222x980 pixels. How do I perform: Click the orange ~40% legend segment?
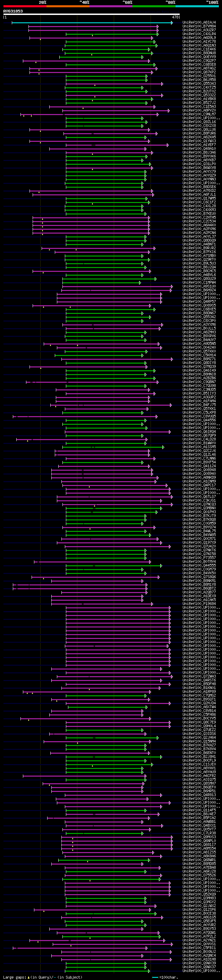click(x=68, y=6)
